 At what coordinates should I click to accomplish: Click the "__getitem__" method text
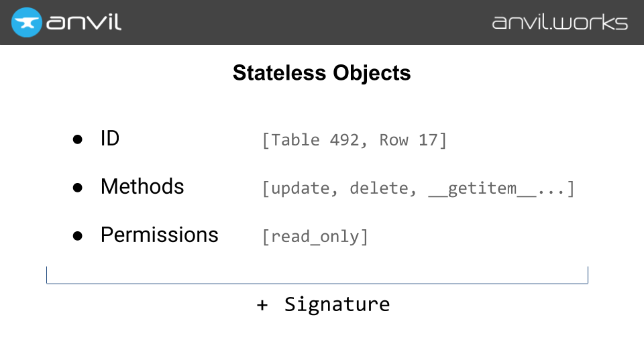click(481, 188)
